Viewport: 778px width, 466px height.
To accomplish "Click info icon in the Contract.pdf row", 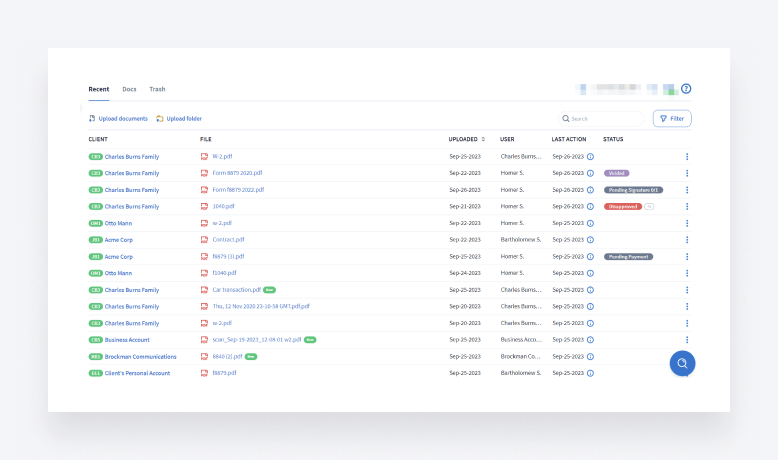I will pos(590,240).
